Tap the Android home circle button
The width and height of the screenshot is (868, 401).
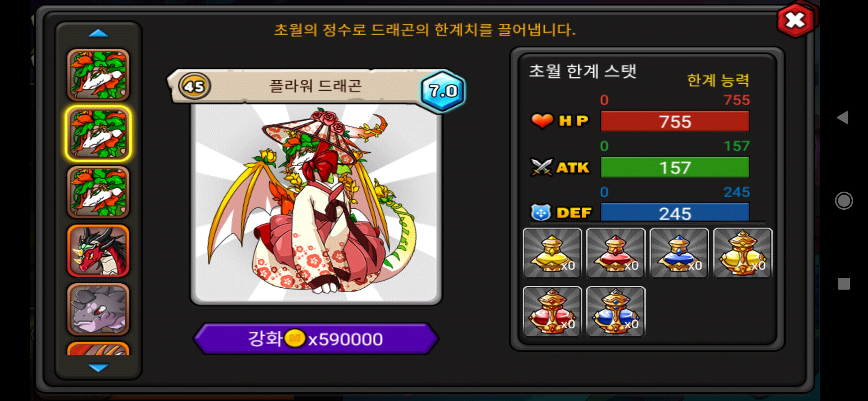coord(844,201)
